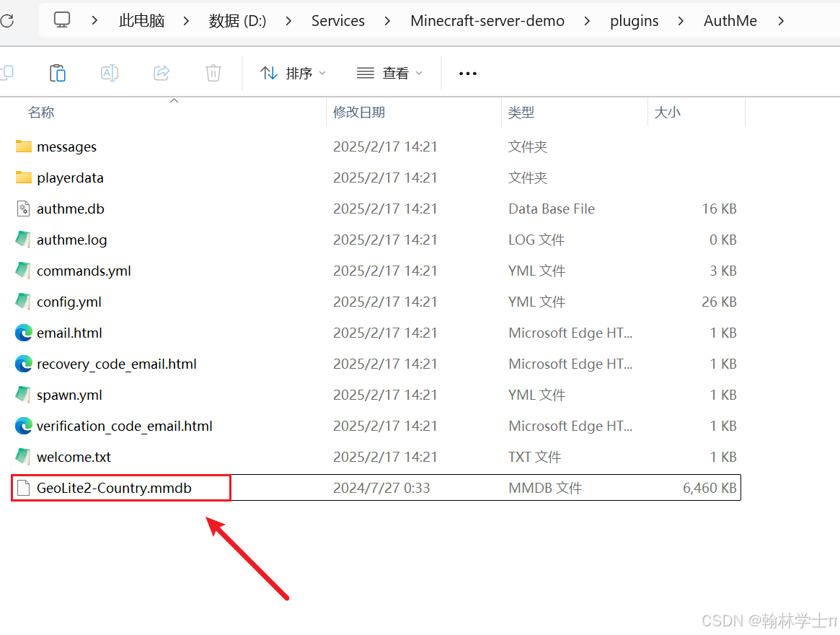Screen dimensions: 840x635
Task: Click the Edge icon beside verification_code_email.html
Action: [x=24, y=426]
